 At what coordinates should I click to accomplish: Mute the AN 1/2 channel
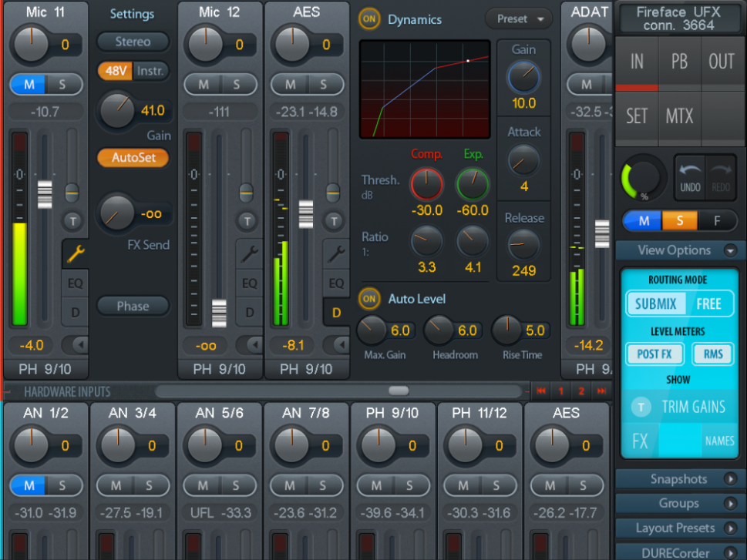point(29,485)
